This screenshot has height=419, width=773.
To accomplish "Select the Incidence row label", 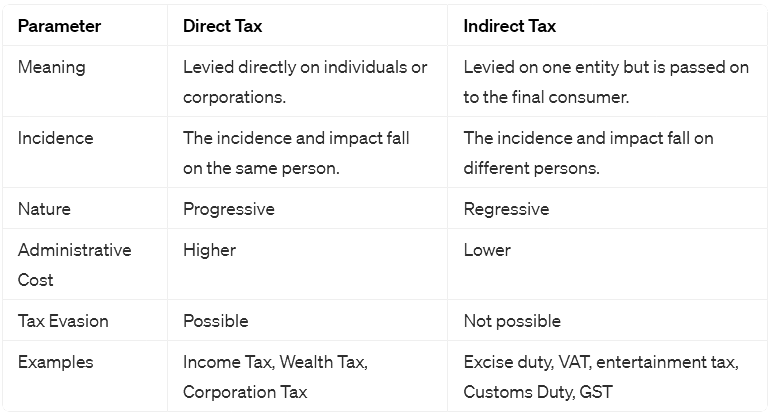I will (57, 137).
